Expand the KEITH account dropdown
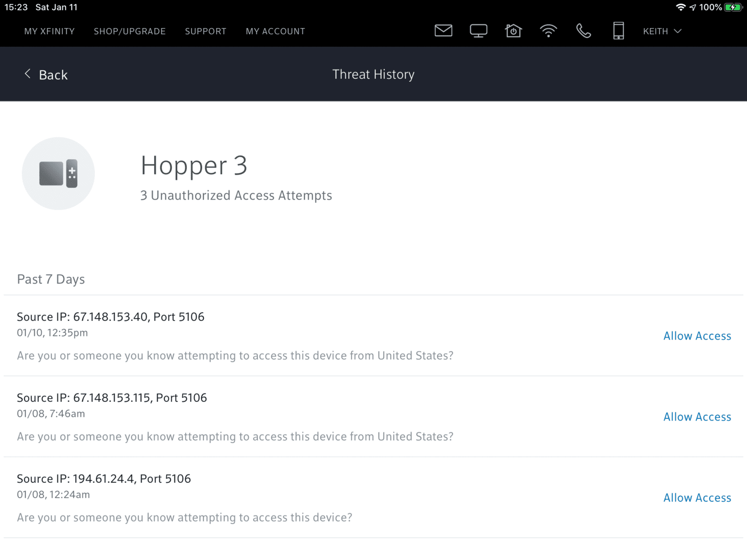This screenshot has width=747, height=560. point(662,31)
